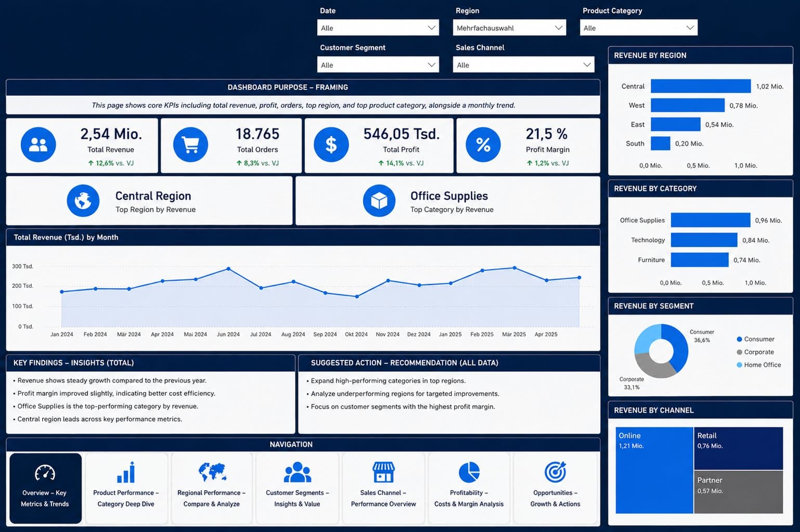
Task: Select the West bar in Revenue by Region
Action: 688,105
